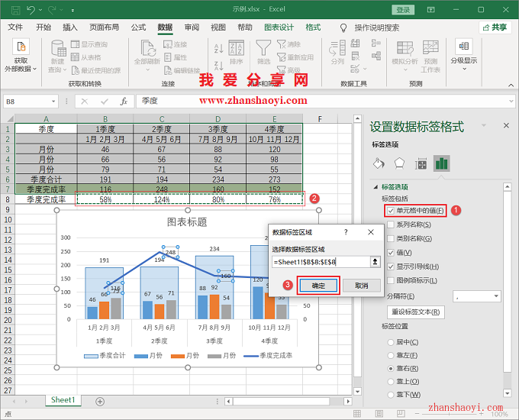
Task: Click Refresh All (全部刷新) icon
Action: [x=147, y=48]
